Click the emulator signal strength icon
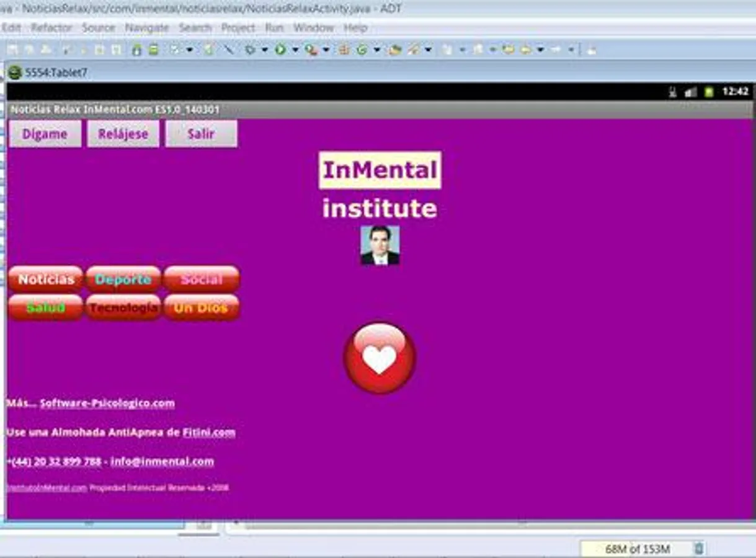The height and width of the screenshot is (558, 756). [x=690, y=92]
